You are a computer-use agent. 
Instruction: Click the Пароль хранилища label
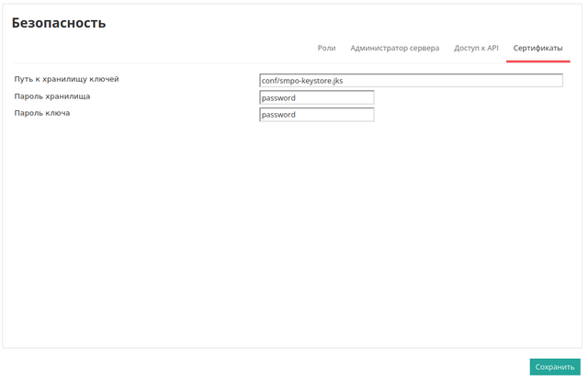[52, 96]
